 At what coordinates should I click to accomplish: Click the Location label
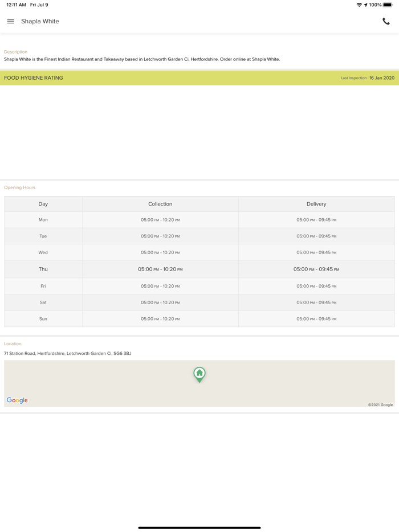tap(13, 343)
